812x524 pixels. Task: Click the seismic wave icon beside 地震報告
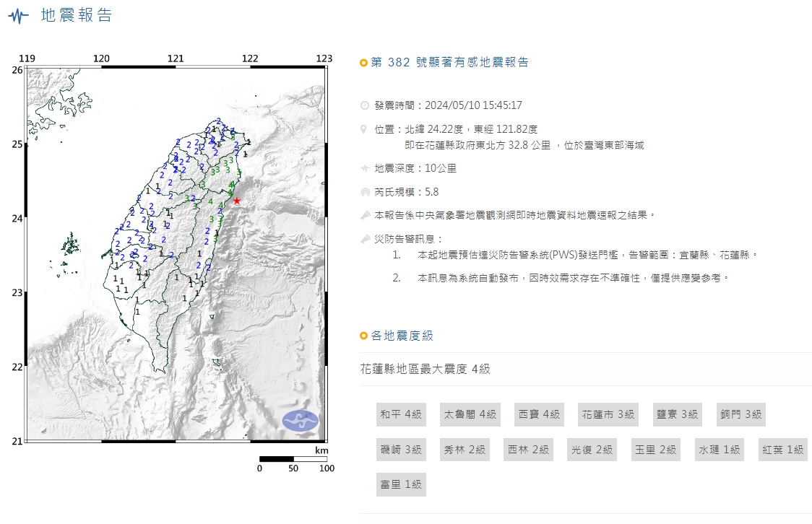[x=19, y=16]
